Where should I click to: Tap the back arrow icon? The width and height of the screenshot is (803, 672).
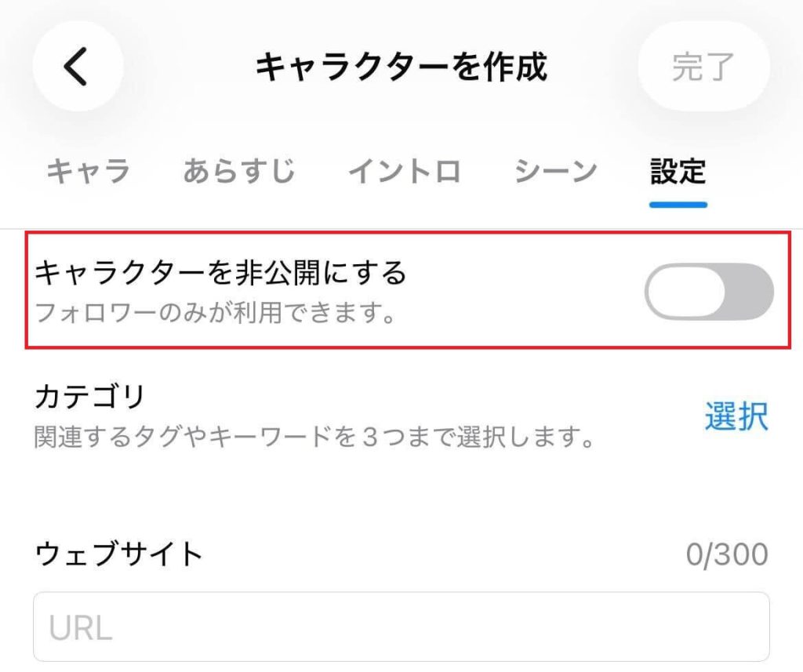pyautogui.click(x=77, y=67)
